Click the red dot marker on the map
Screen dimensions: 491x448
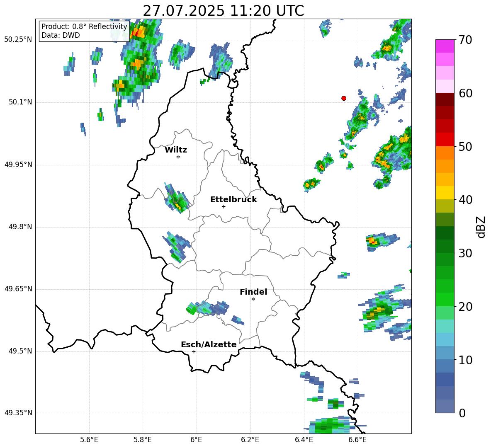(344, 98)
